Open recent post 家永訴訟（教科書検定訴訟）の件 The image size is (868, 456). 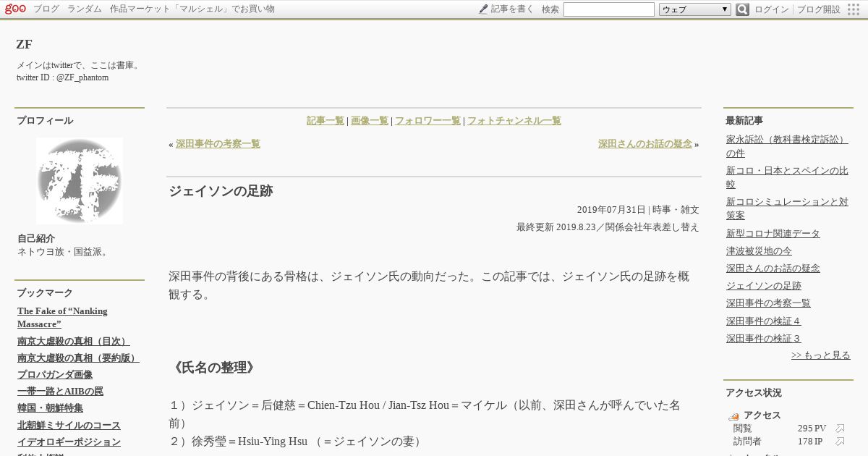787,146
